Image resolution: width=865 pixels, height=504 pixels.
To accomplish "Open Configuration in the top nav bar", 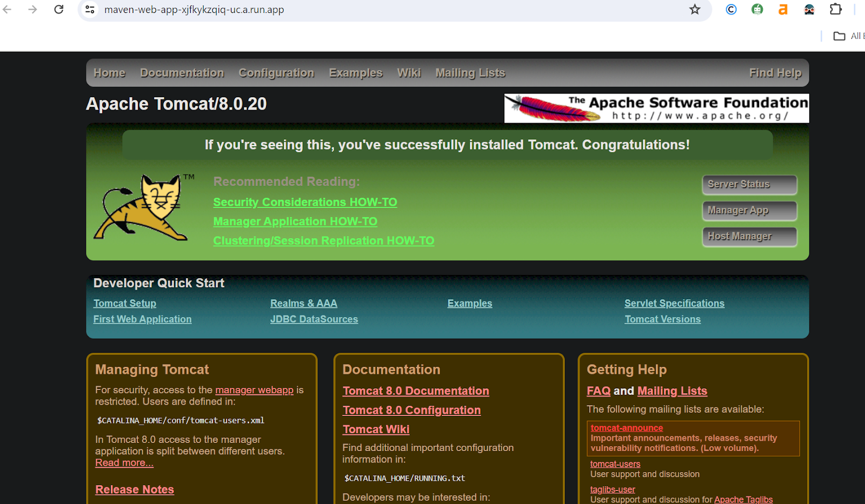I will [x=276, y=73].
